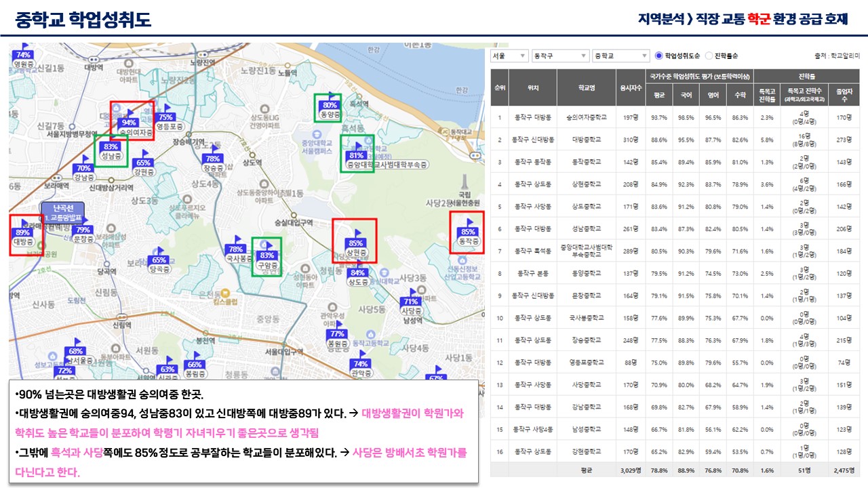Click 남성중학교 in the table
Image resolution: width=868 pixels, height=488 pixels.
pyautogui.click(x=587, y=429)
